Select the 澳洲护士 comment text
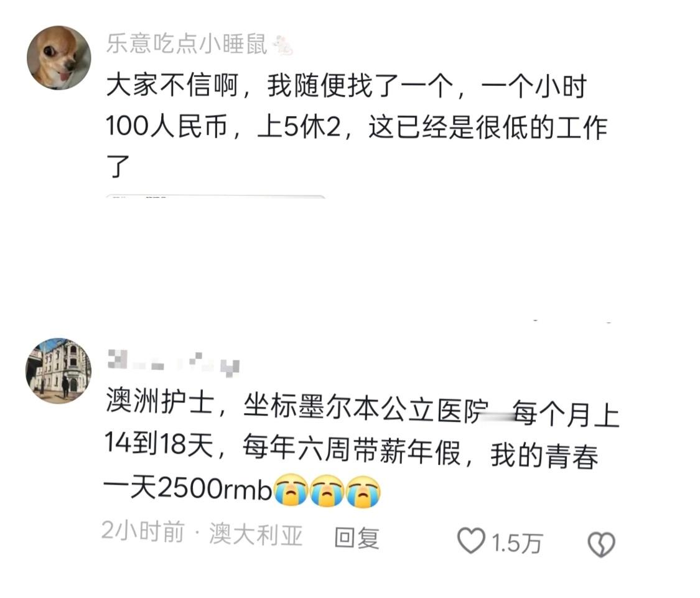This screenshot has width=700, height=598. pyautogui.click(x=362, y=447)
